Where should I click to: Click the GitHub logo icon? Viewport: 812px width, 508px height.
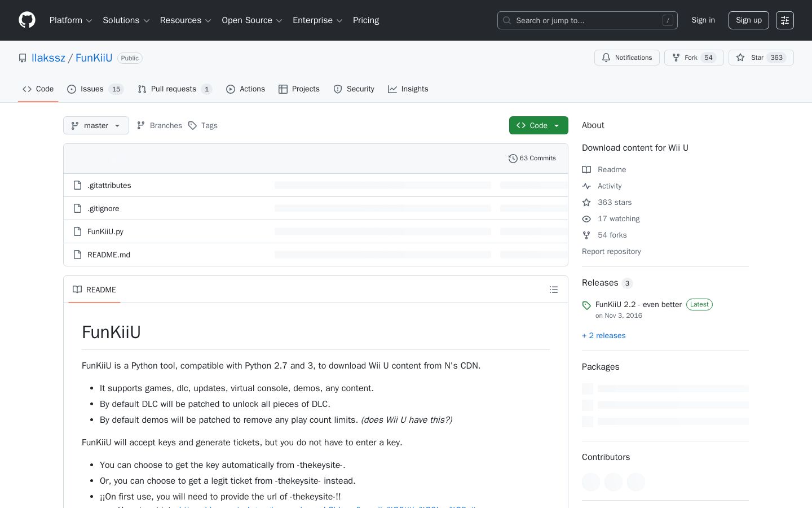click(x=27, y=20)
